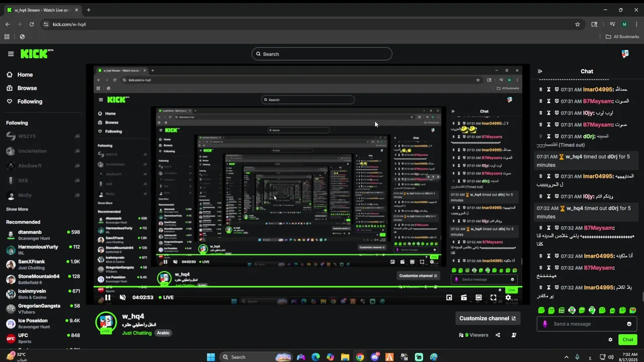The width and height of the screenshot is (644, 362).
Task: Expand followed list with Show More
Action: [x=17, y=209]
